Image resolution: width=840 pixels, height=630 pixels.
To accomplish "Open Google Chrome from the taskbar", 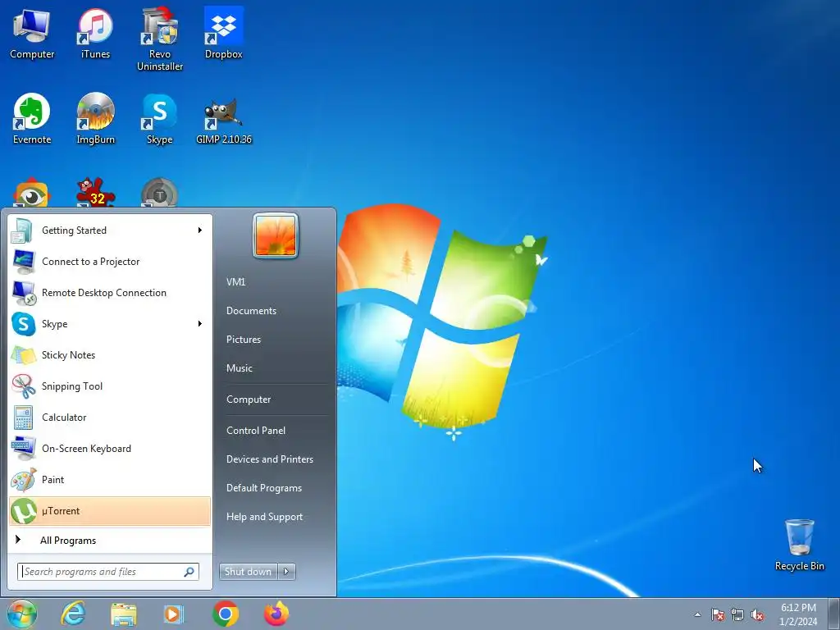I will coord(225,614).
